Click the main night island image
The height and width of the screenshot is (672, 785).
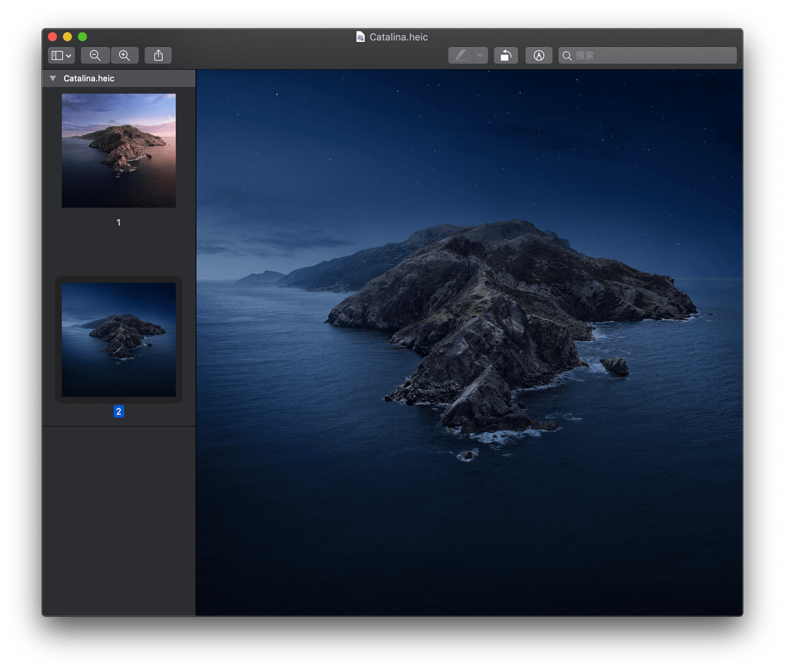tap(469, 342)
